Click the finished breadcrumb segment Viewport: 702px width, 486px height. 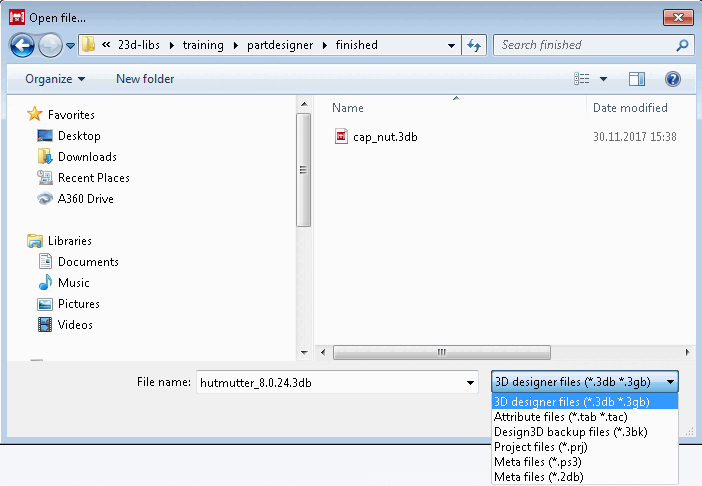357,45
